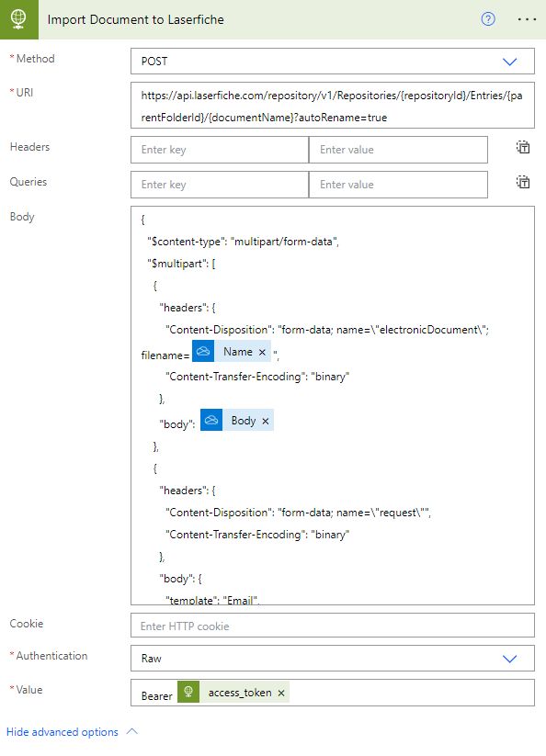The width and height of the screenshot is (546, 756).
Task: Click the "$multipart": [ line
Action: tap(181, 264)
